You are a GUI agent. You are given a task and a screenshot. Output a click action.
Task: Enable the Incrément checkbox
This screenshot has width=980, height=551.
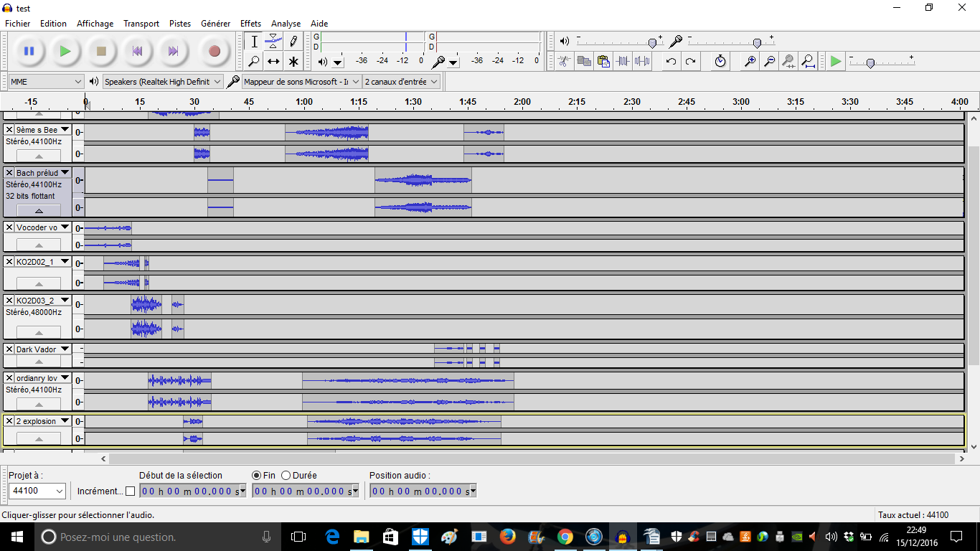(x=130, y=491)
